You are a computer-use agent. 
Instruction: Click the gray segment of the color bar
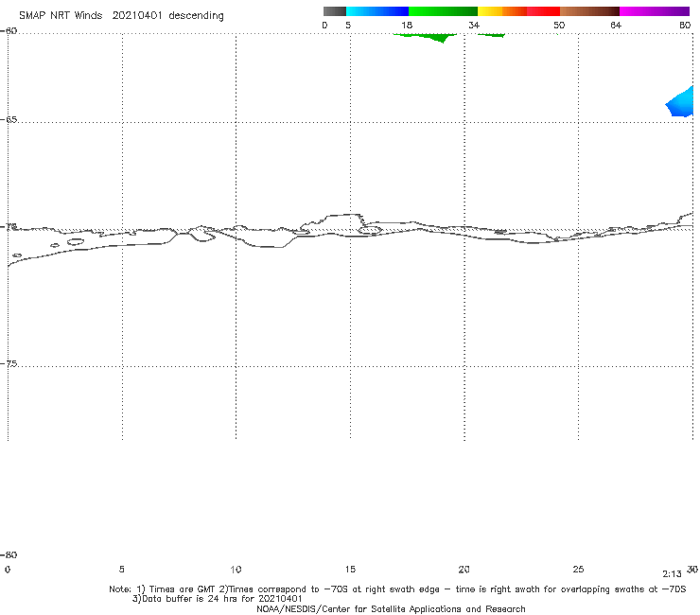tap(334, 11)
